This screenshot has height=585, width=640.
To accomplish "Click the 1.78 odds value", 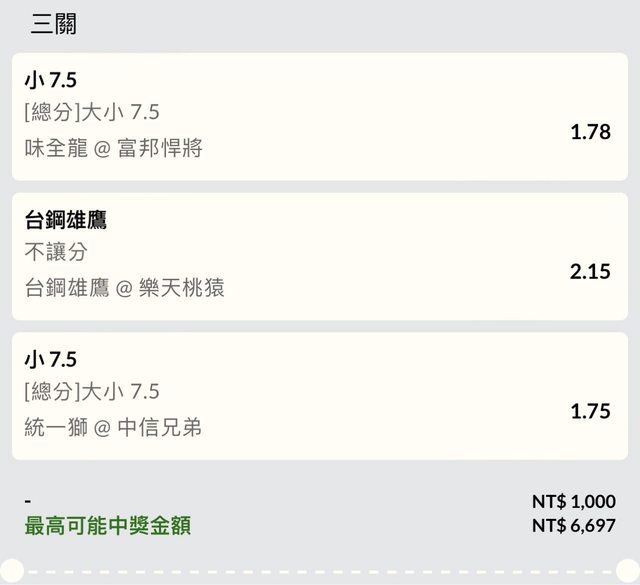I will (x=590, y=132).
